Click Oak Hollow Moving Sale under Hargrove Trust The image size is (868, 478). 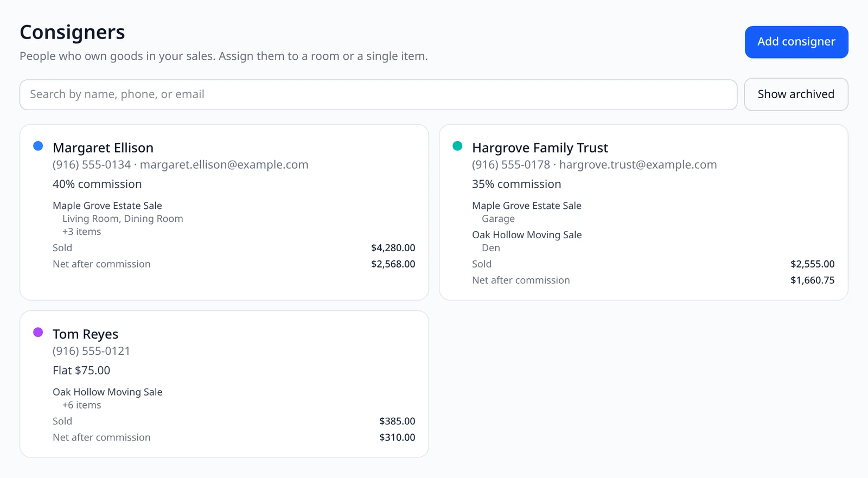[x=527, y=235]
